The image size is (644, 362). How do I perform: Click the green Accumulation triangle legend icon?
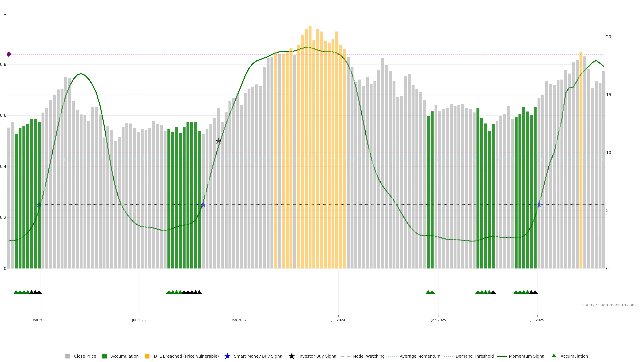(554, 356)
